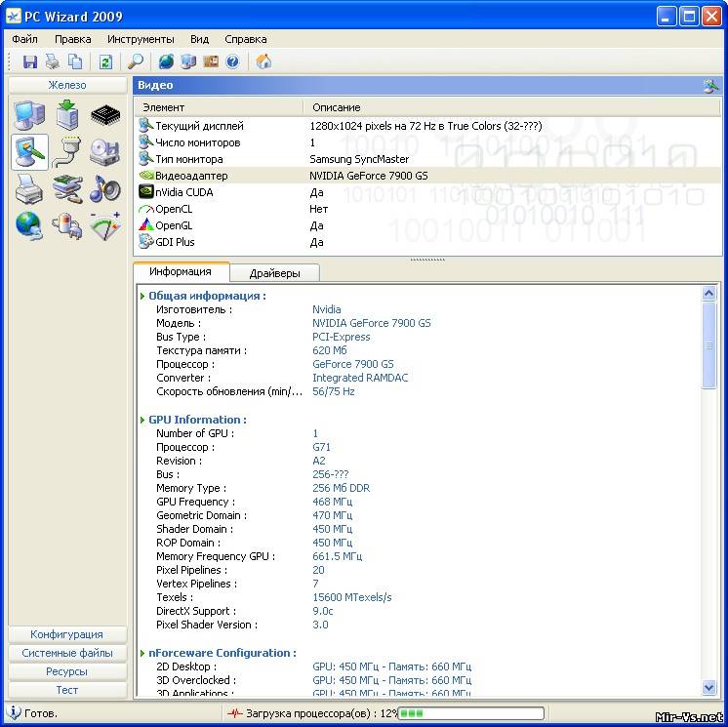Click the Home house toolbar icon
The width and height of the screenshot is (728, 727).
click(263, 61)
